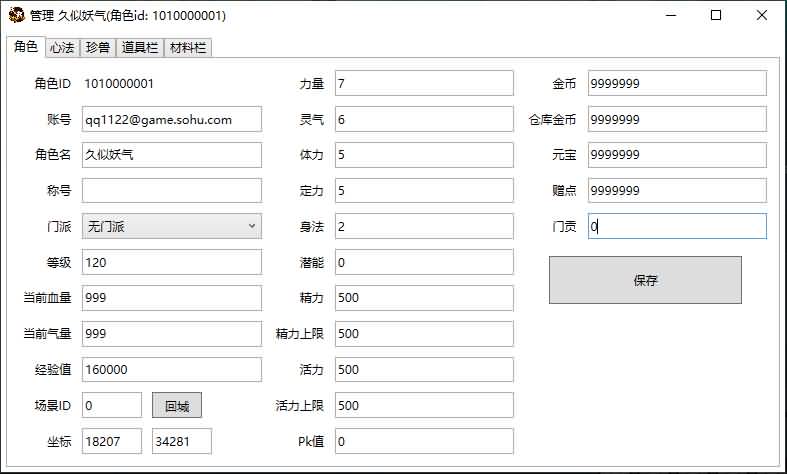Screen dimensions: 787x474
Task: Open the 珍兽 tab
Action: tap(98, 47)
